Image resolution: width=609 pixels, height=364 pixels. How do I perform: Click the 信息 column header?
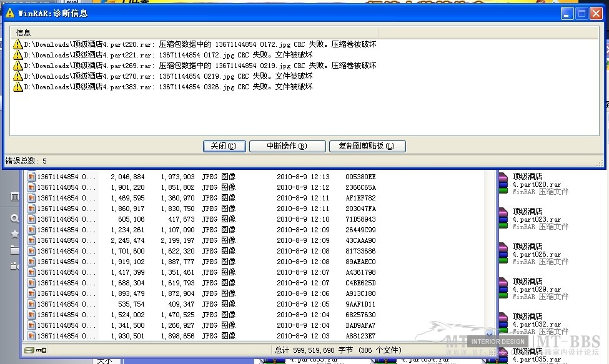[195, 33]
